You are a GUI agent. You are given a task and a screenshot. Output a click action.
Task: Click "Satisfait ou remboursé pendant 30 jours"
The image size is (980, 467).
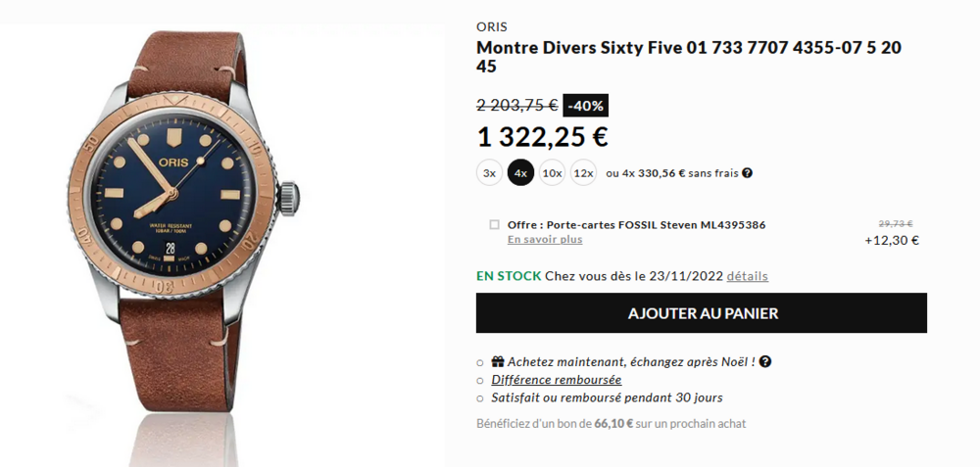coord(607,397)
